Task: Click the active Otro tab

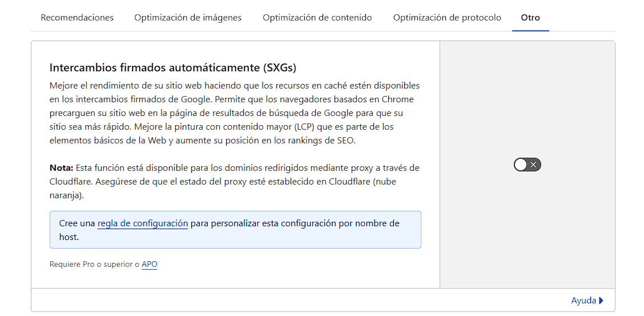Action: tap(530, 18)
